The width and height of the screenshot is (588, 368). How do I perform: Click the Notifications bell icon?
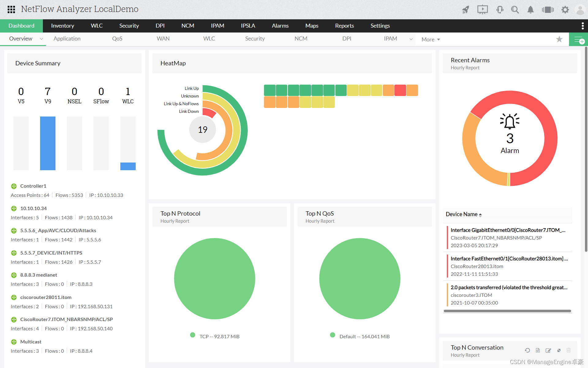coord(531,9)
